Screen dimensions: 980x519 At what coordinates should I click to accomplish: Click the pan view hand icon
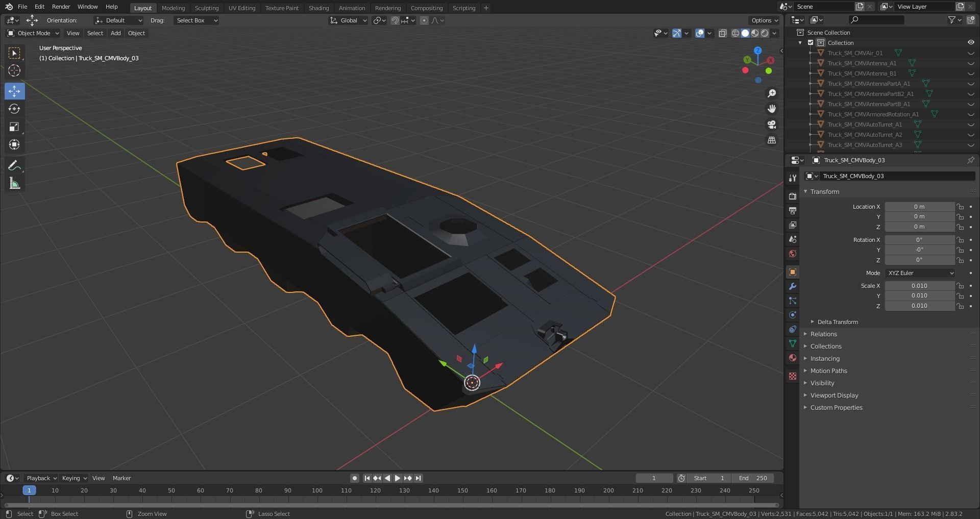772,109
